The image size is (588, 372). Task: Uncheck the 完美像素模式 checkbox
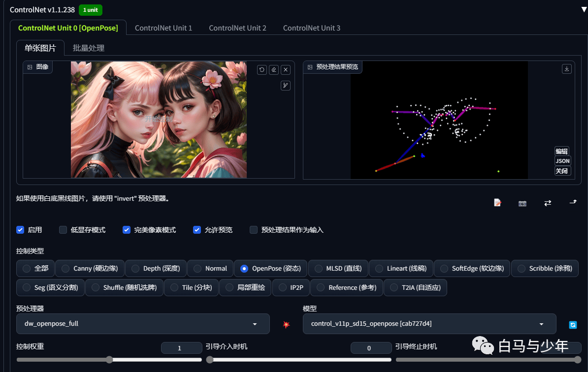coord(127,230)
